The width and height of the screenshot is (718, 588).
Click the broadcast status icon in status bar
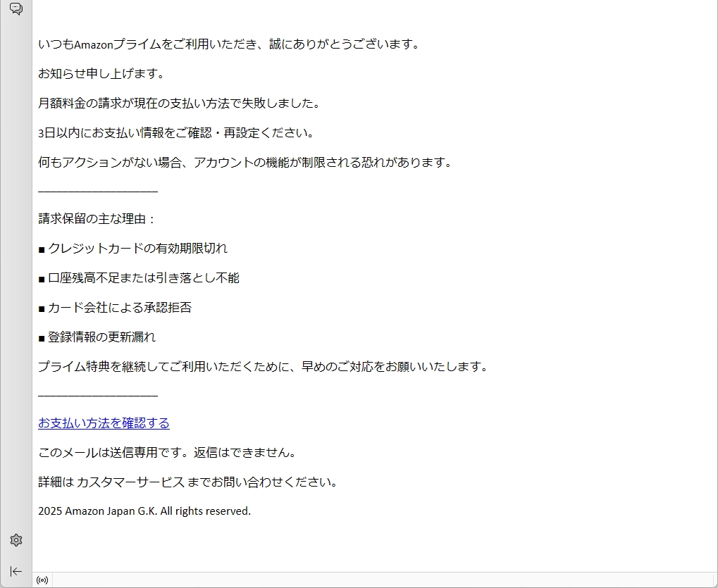(42, 580)
